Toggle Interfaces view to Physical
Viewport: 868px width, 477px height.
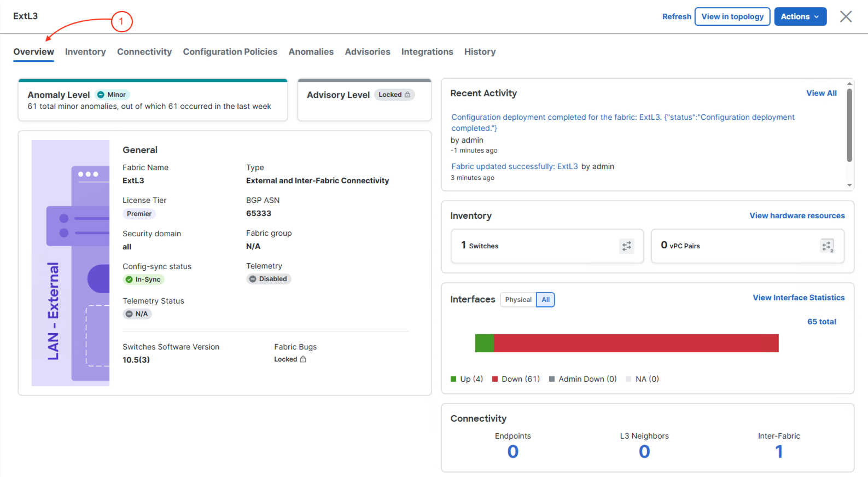(518, 300)
